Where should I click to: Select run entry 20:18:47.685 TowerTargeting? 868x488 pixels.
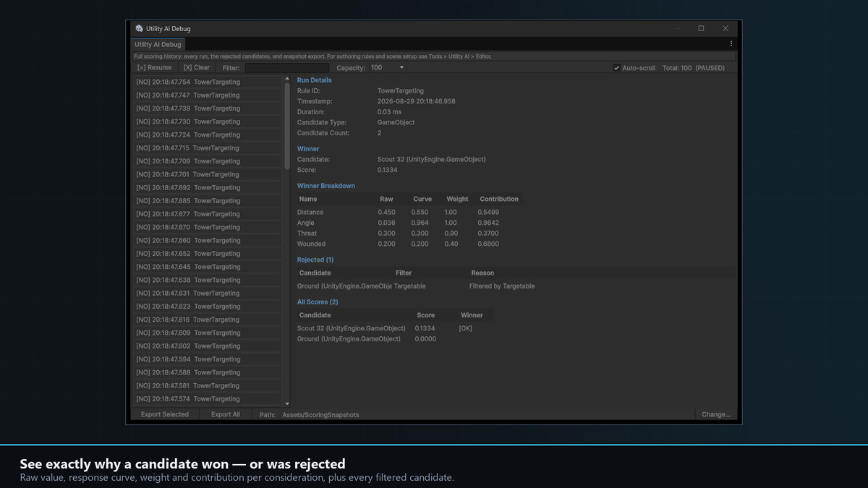click(x=208, y=201)
